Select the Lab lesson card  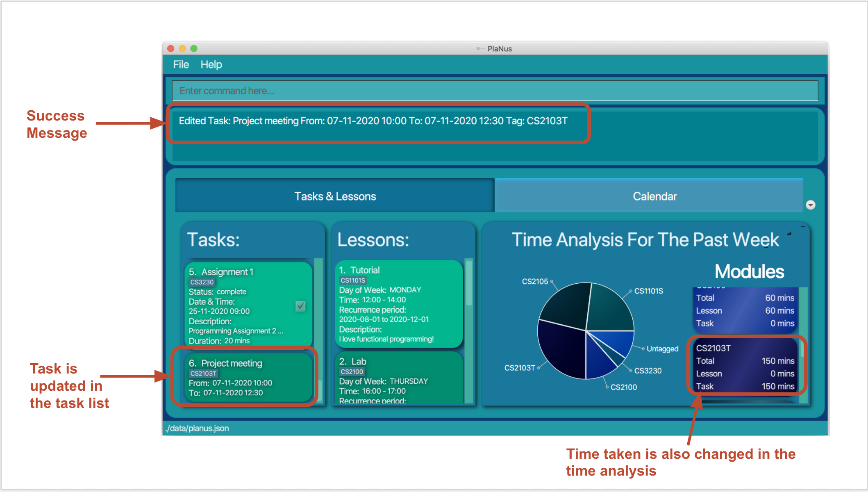click(x=399, y=378)
